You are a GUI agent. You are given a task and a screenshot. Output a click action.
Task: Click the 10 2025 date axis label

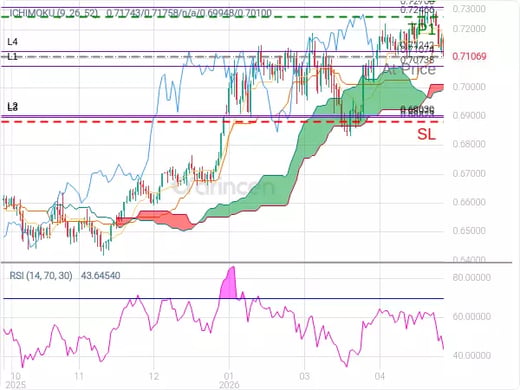[16, 380]
